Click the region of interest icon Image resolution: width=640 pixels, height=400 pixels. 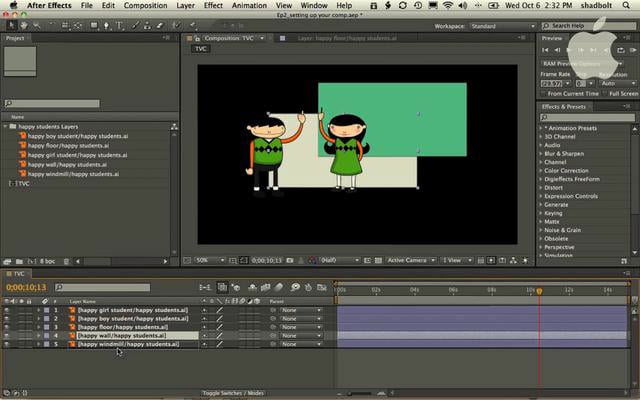(367, 260)
